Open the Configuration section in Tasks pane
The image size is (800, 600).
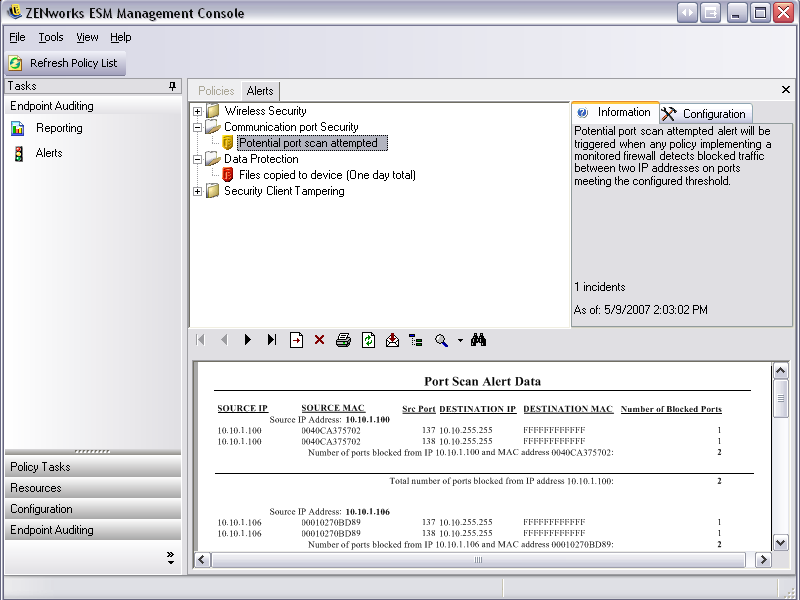93,509
